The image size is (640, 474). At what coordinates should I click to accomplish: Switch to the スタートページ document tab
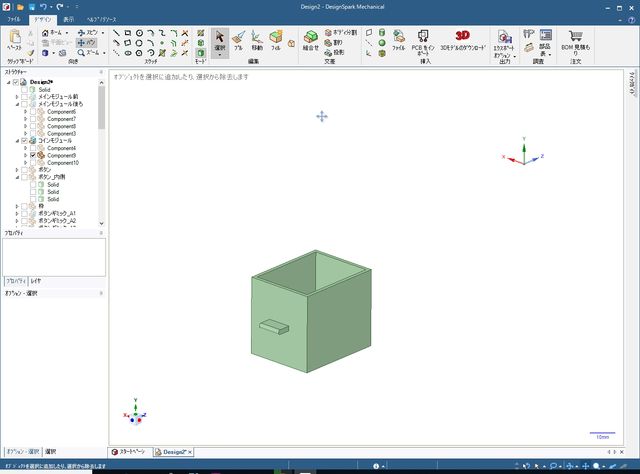coord(129,452)
